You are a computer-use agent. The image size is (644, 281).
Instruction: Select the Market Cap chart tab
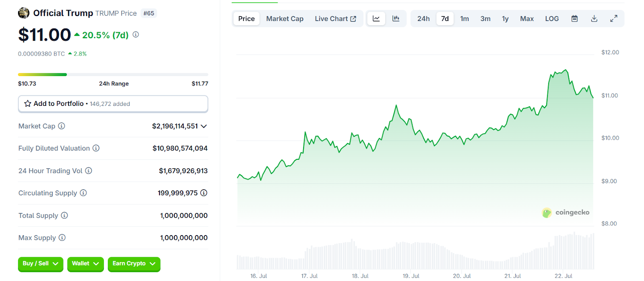coord(285,19)
